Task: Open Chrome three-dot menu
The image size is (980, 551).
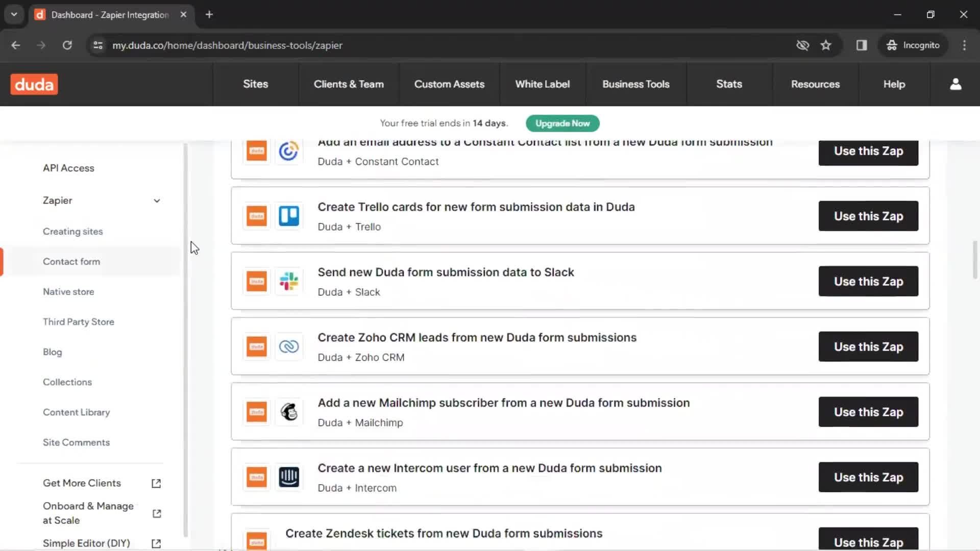Action: coord(964,45)
